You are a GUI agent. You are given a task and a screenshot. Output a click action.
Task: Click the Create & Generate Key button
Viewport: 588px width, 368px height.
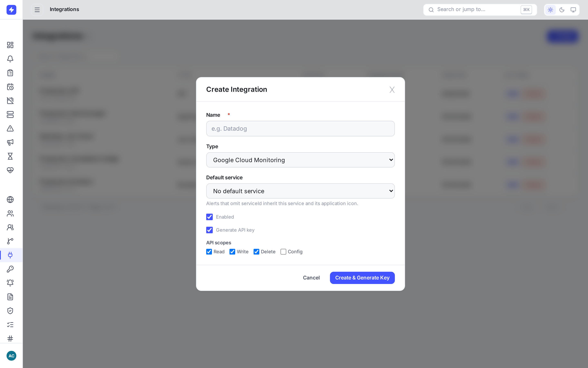click(362, 278)
